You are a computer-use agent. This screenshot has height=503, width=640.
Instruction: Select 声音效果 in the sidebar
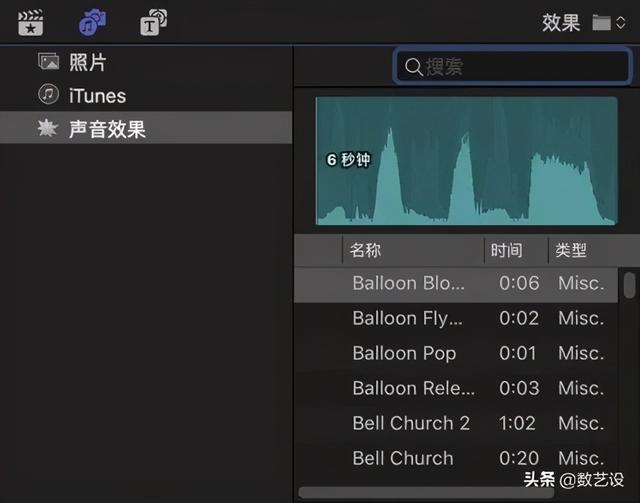tap(146, 128)
